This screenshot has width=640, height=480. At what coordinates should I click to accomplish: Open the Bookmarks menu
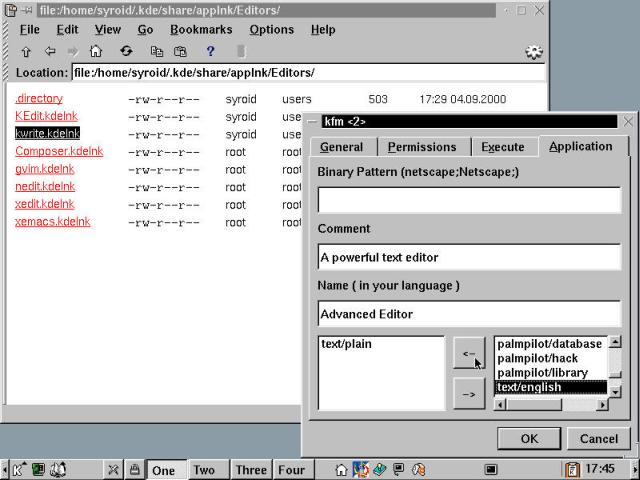[x=200, y=30]
